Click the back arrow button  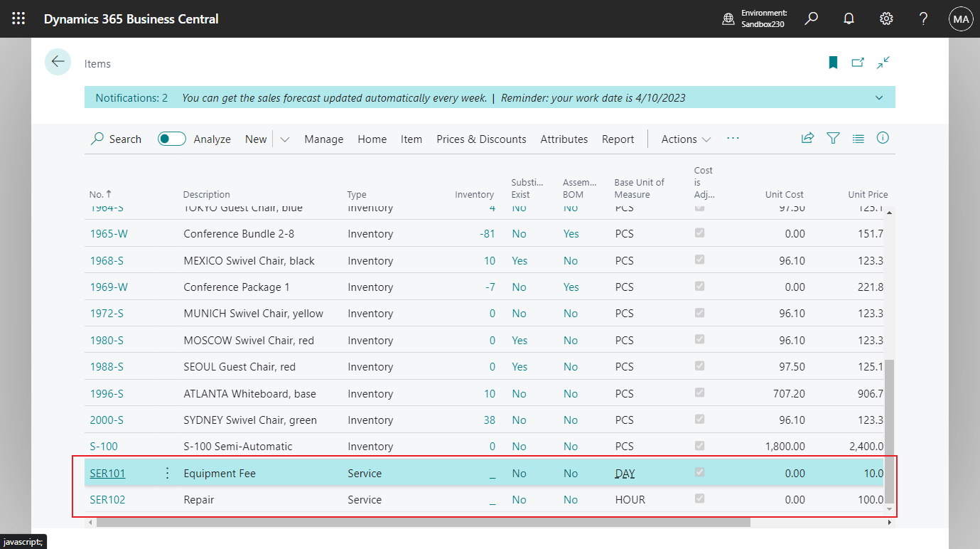[58, 63]
